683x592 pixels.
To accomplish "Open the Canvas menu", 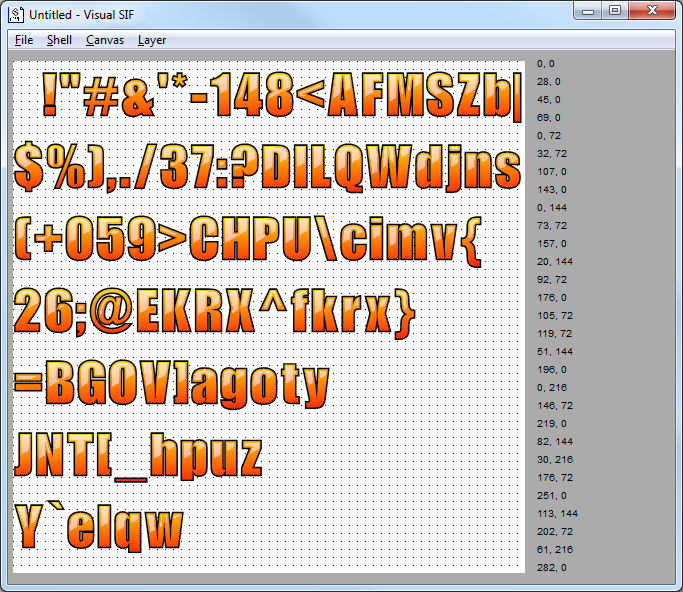I will pos(105,40).
